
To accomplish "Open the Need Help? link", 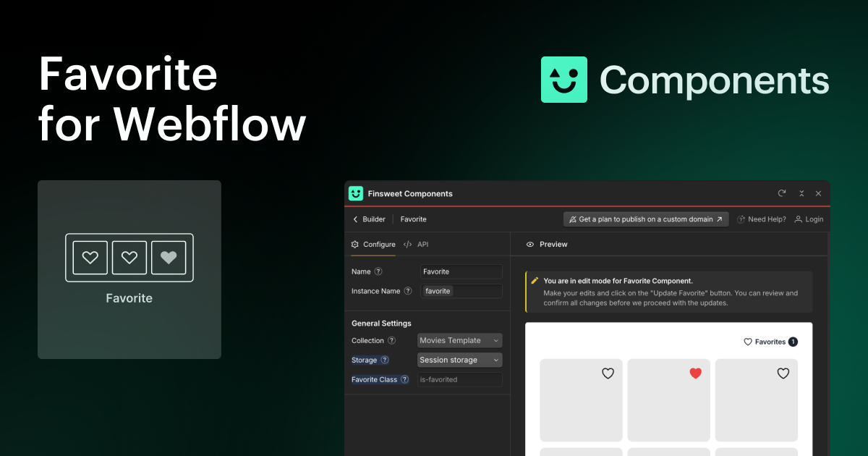I will [762, 219].
